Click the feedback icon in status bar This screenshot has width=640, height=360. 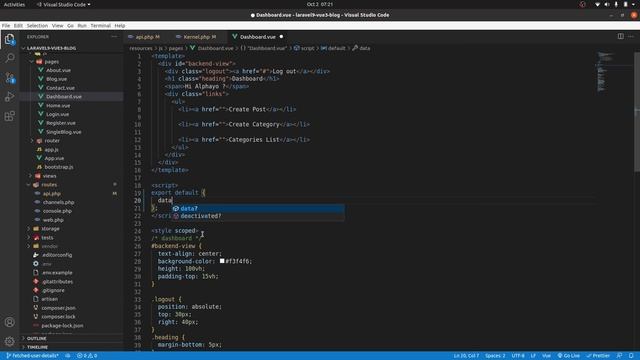[x=619, y=356]
